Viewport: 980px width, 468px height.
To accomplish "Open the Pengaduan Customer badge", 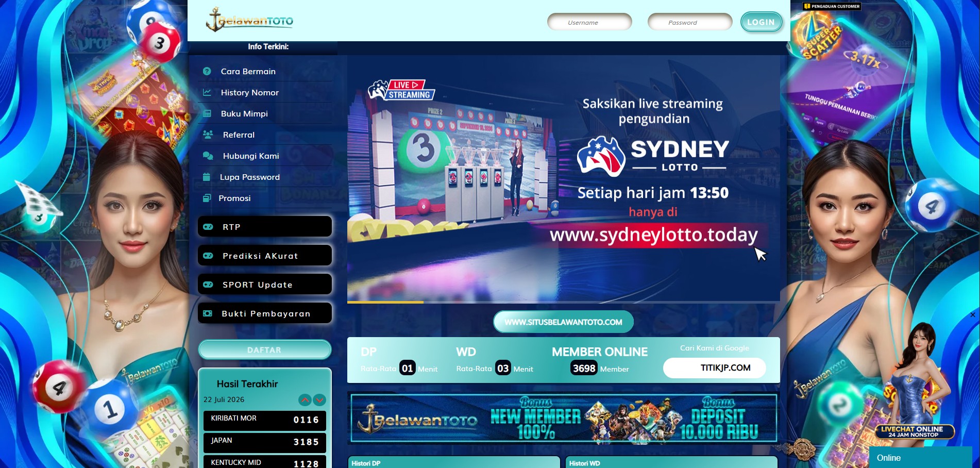I will [x=832, y=6].
